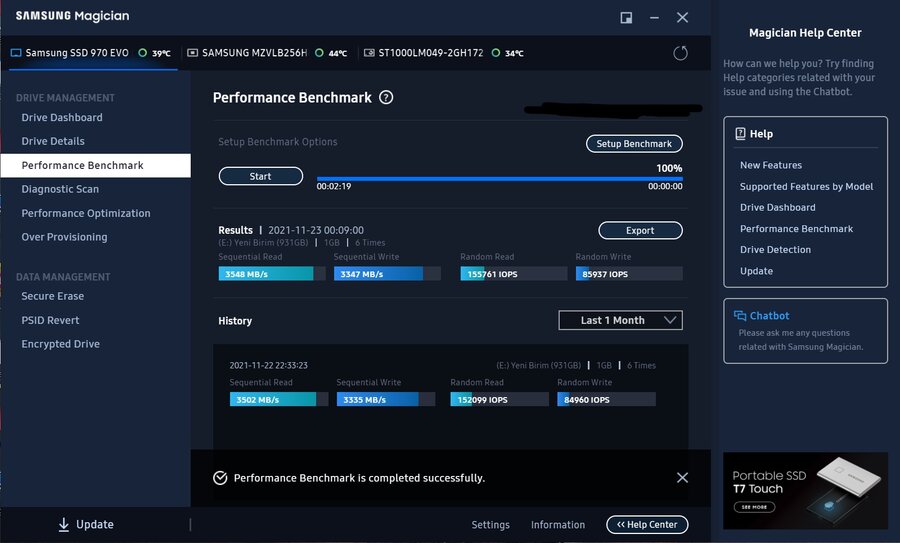Click the ST1000LM049 health status circle
This screenshot has width=900, height=543.
(x=496, y=53)
